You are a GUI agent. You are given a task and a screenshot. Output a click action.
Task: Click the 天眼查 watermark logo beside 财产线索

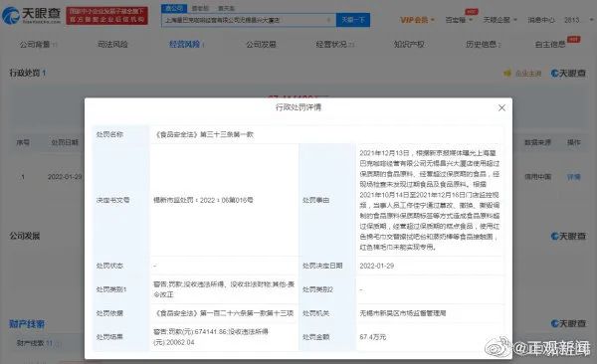[568, 323]
